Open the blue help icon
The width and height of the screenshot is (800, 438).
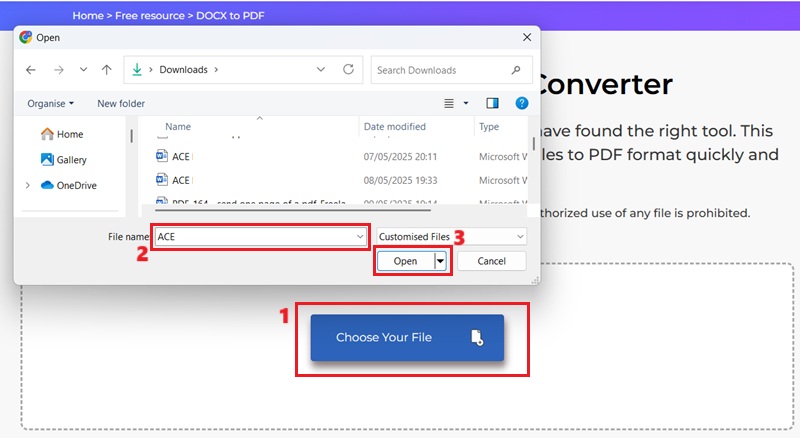click(x=521, y=104)
